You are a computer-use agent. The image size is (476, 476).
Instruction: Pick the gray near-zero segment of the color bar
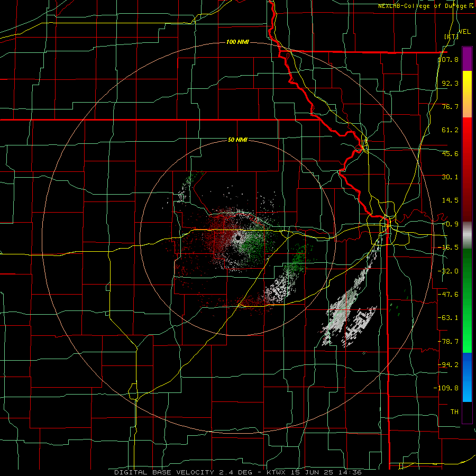click(467, 235)
